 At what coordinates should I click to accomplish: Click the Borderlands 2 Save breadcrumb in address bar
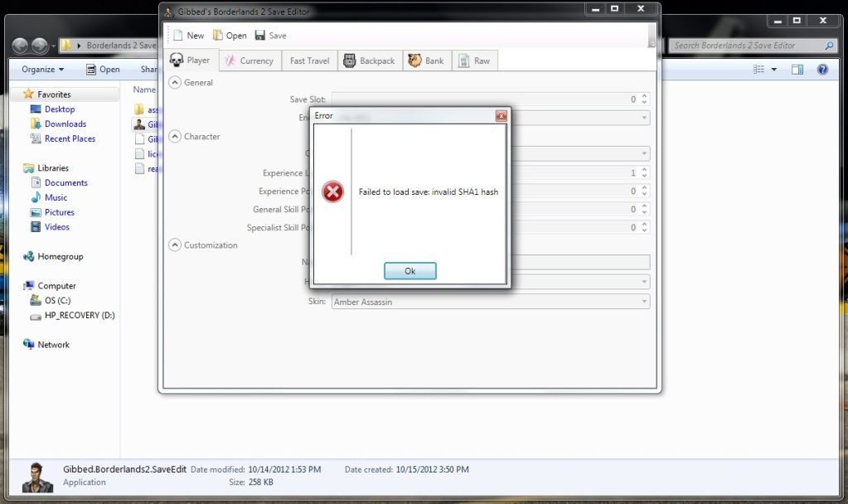[121, 46]
